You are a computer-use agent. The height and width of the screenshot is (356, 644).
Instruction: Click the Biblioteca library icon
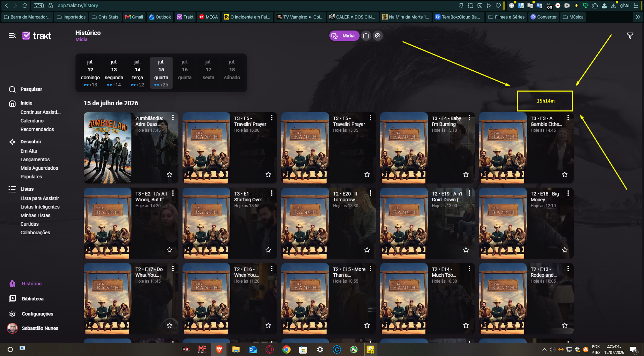12,299
